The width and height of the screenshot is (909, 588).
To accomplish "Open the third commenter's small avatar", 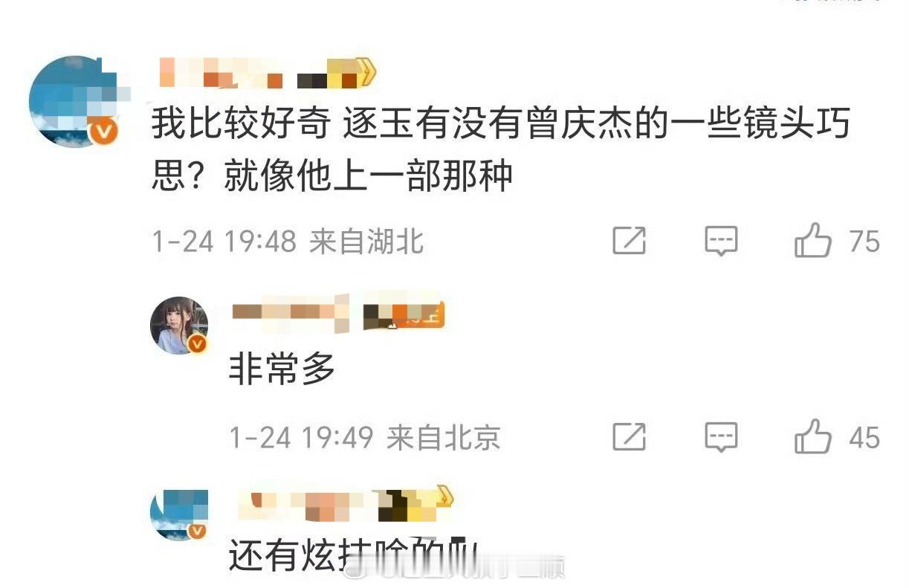I will click(178, 515).
